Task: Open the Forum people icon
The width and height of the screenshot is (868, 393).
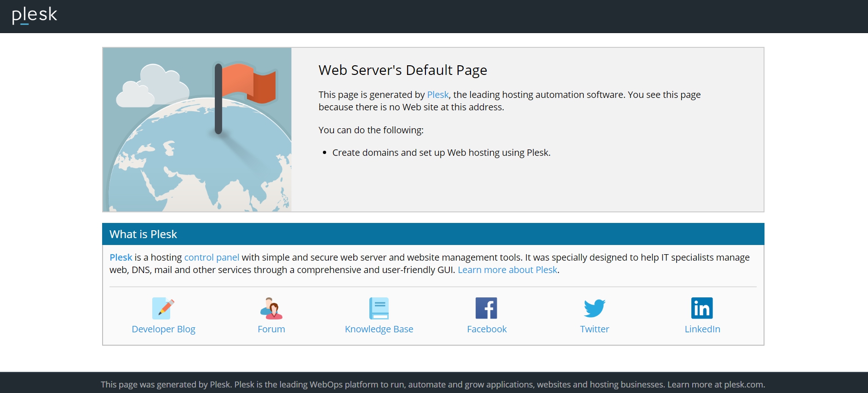Action: [271, 308]
